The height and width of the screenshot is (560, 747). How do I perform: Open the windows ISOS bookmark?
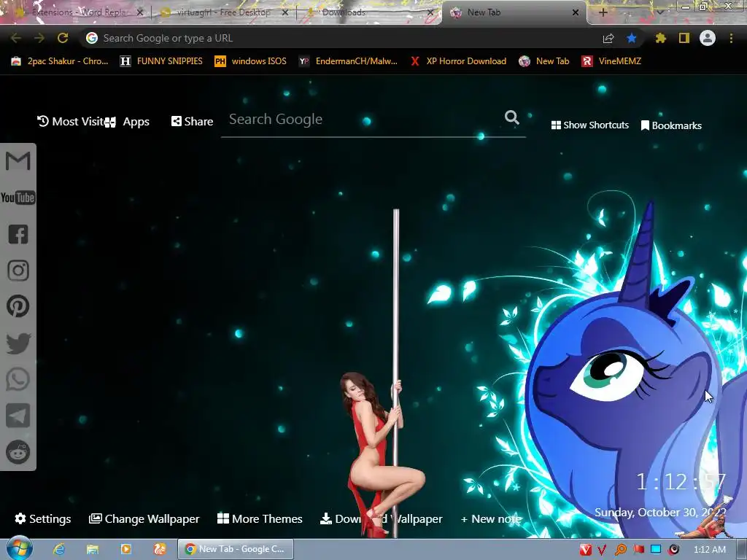[251, 61]
